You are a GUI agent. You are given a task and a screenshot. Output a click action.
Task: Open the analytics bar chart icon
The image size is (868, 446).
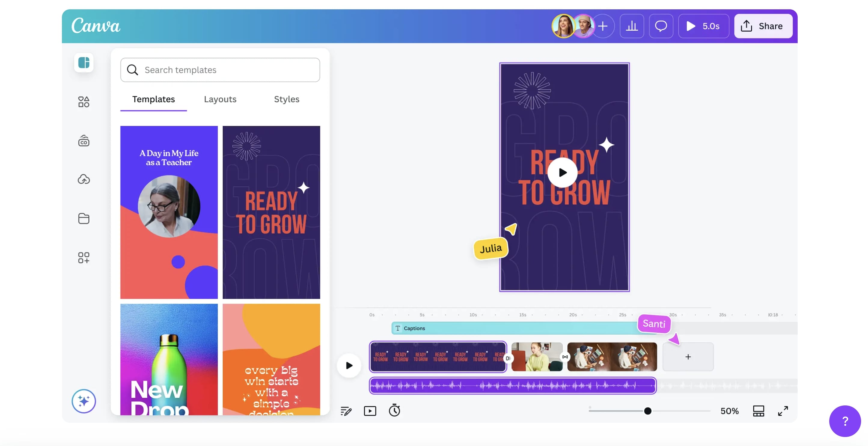coord(631,26)
